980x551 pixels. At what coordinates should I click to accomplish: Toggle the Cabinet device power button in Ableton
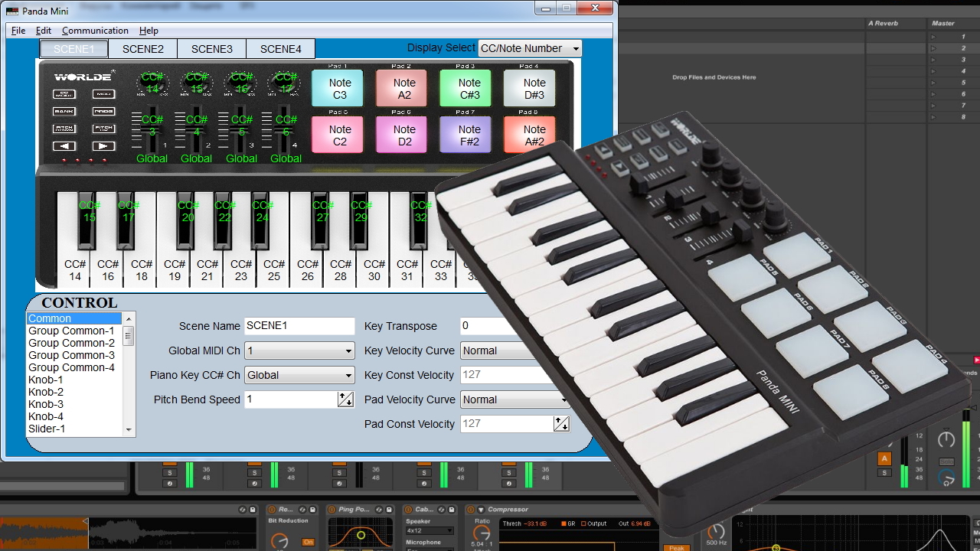pyautogui.click(x=408, y=510)
